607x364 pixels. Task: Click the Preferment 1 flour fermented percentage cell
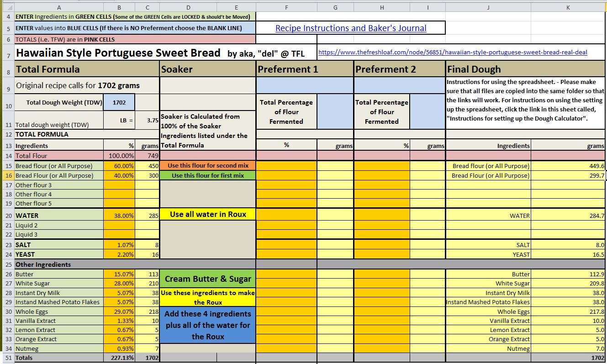(335, 112)
